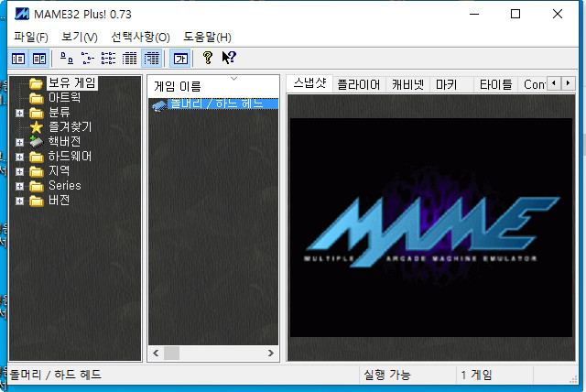Click game list scrollbar right arrow

click(x=271, y=354)
